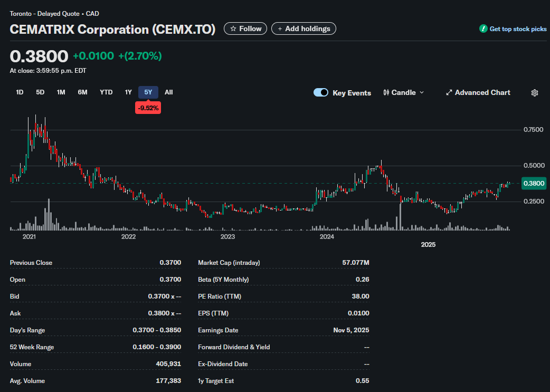Click the -9.52% performance badge

click(x=148, y=108)
